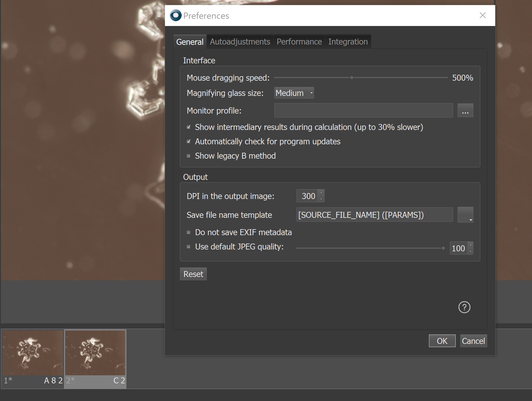Confirm preferences with OK button
This screenshot has height=401, width=532.
click(x=442, y=341)
